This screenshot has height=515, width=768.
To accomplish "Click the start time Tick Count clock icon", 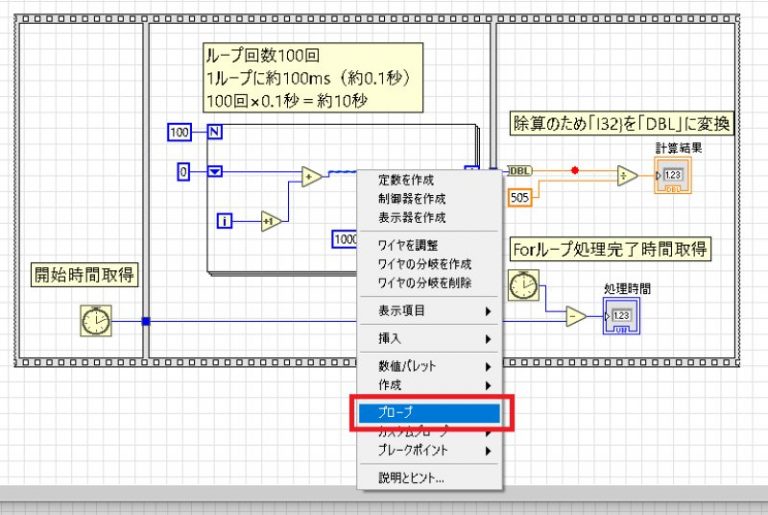I will tap(96, 320).
